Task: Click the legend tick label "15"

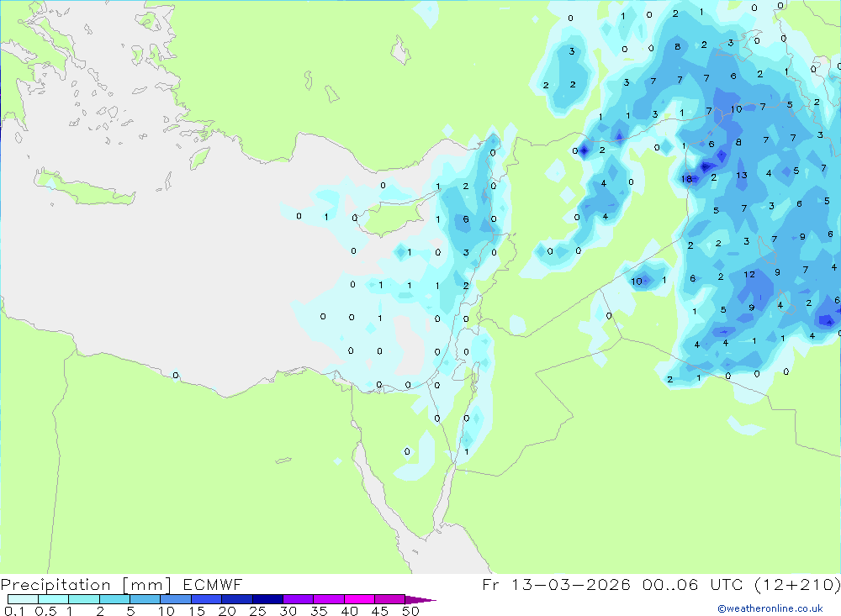Action: pos(197,611)
